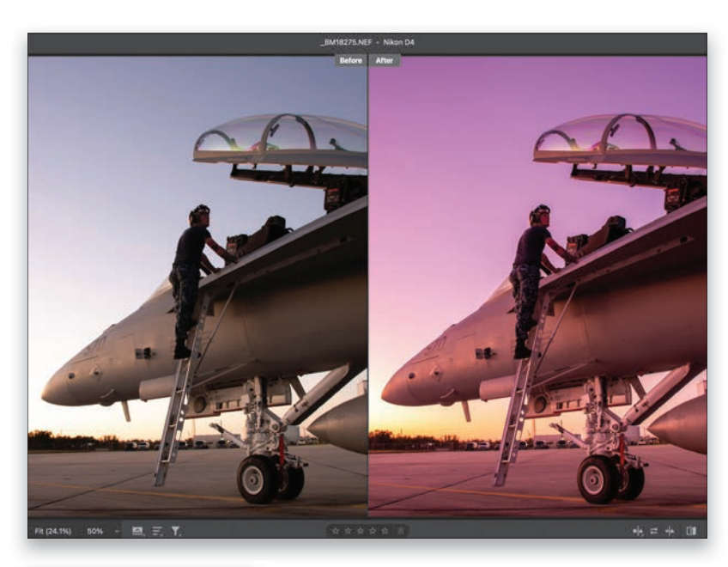Viewport: 728px width, 567px height.
Task: Open the zoom level dropdown arrow
Action: [118, 532]
